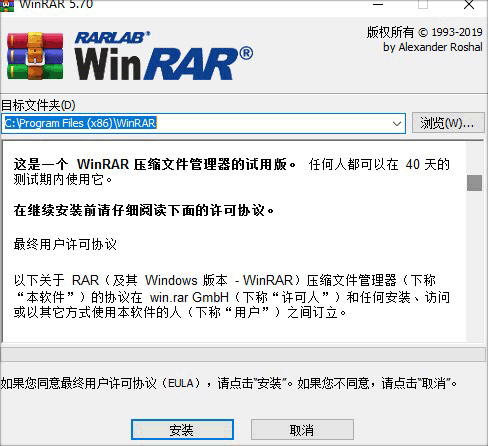The image size is (488, 446).
Task: Click the 取消 cancel button
Action: coord(302,430)
